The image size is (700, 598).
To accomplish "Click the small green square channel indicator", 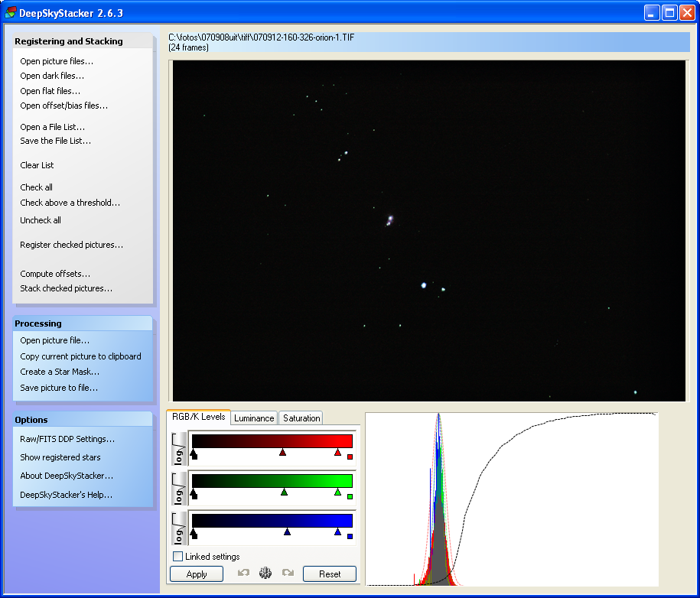I will tap(350, 496).
